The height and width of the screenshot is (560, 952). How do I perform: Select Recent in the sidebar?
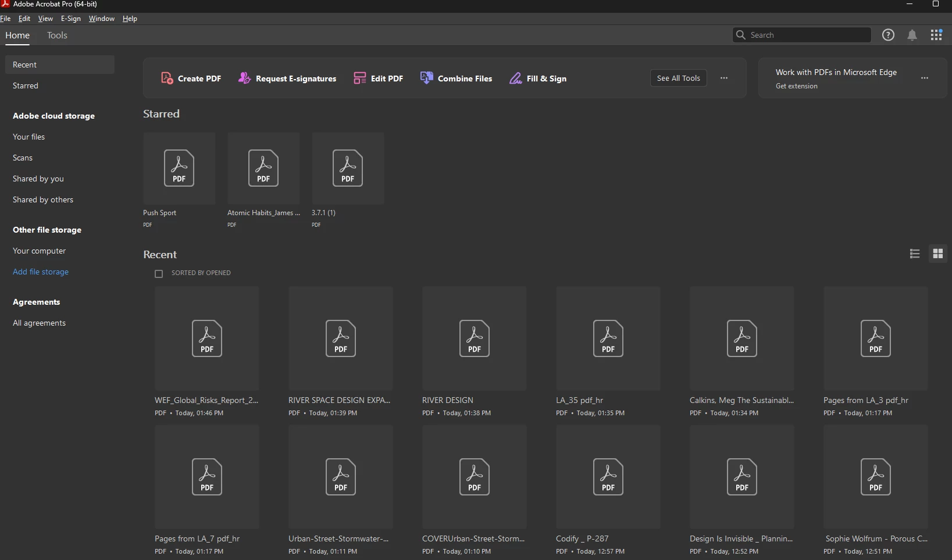click(x=60, y=65)
